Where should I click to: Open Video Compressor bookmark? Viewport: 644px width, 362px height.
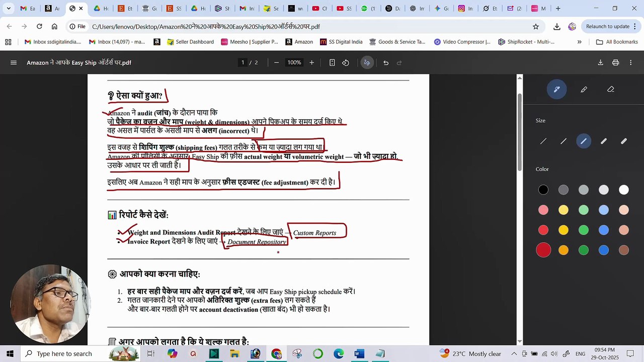462,42
